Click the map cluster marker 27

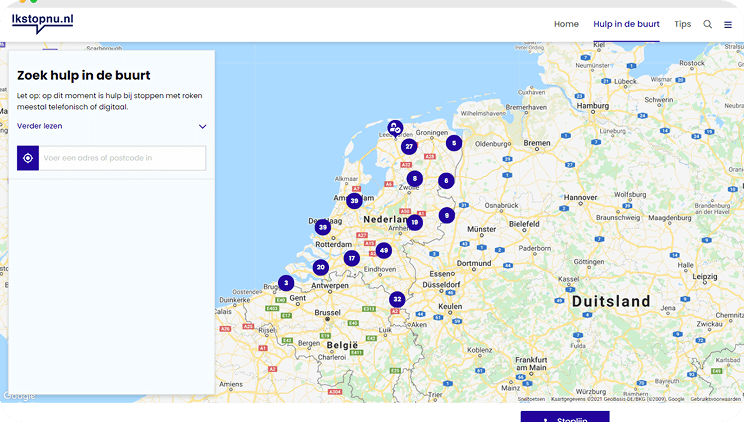pyautogui.click(x=408, y=146)
